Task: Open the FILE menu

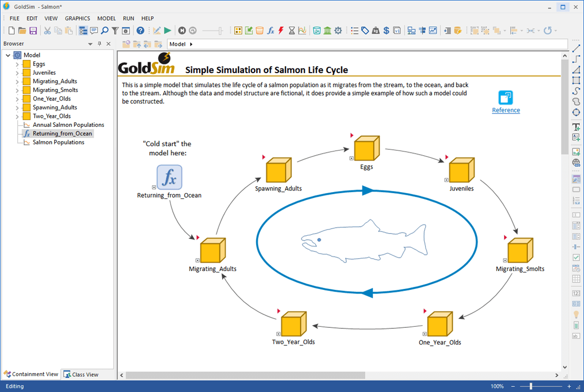Action: coord(15,18)
